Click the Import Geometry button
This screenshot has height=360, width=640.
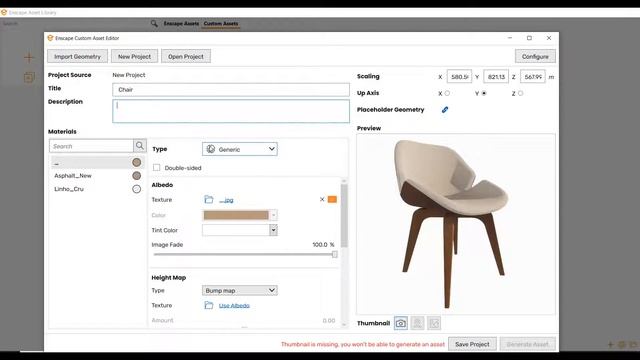coord(78,56)
